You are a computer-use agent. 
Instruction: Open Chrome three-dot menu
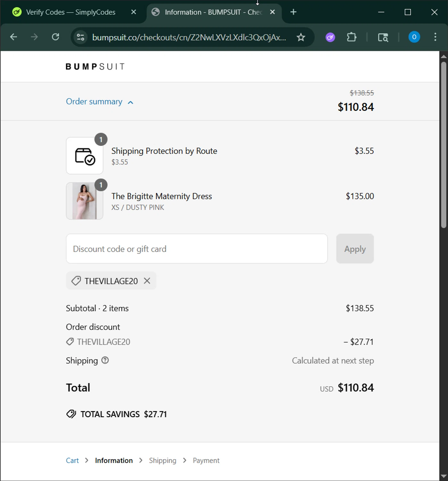(x=435, y=37)
